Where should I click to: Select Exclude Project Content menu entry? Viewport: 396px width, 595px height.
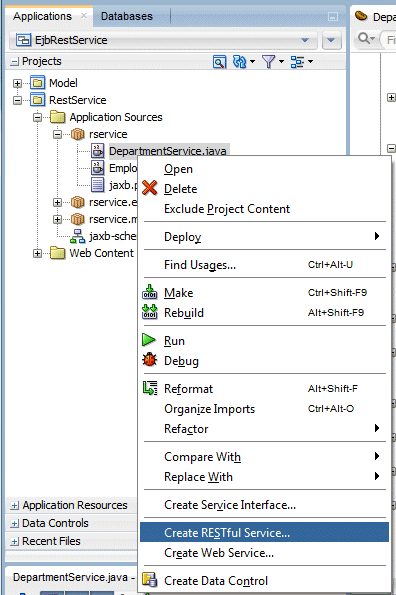[x=265, y=209]
